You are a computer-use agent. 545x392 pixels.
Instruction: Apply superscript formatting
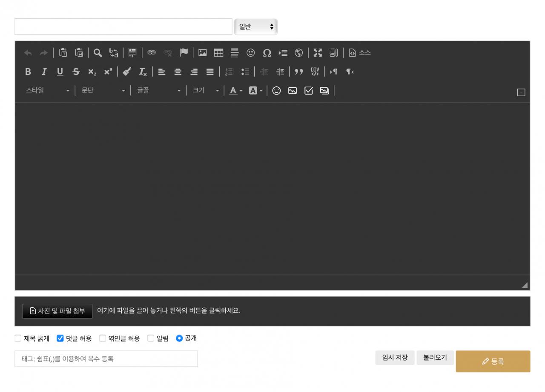click(x=108, y=72)
